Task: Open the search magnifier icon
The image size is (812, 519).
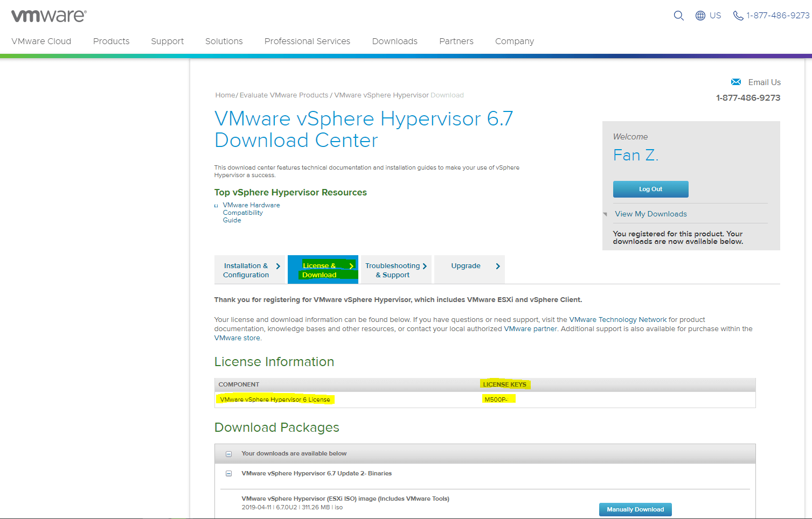Action: click(679, 16)
